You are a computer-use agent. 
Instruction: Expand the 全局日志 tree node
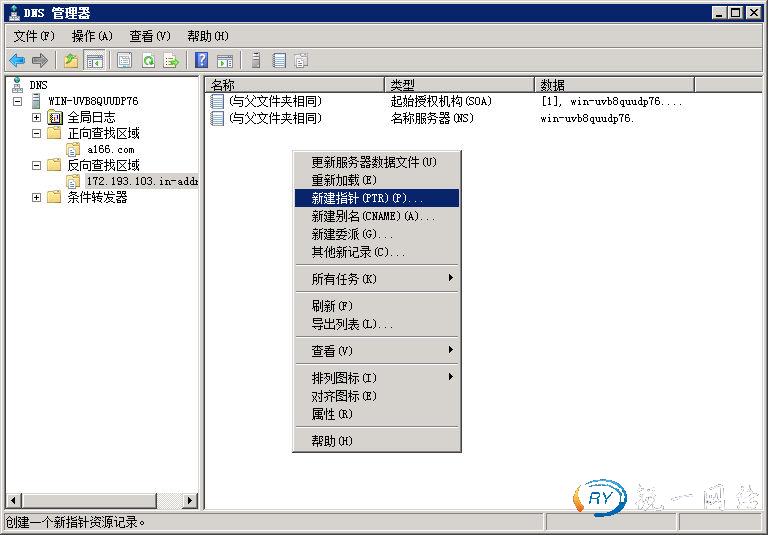(x=36, y=117)
